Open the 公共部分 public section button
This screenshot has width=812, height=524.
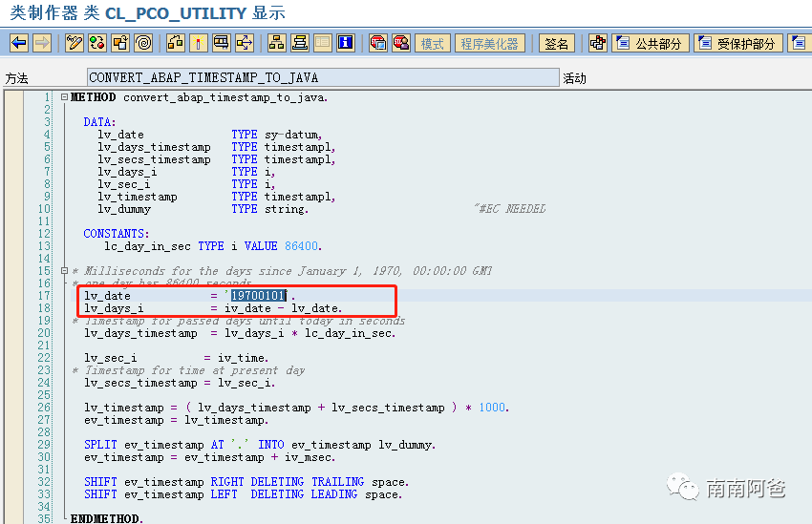651,44
